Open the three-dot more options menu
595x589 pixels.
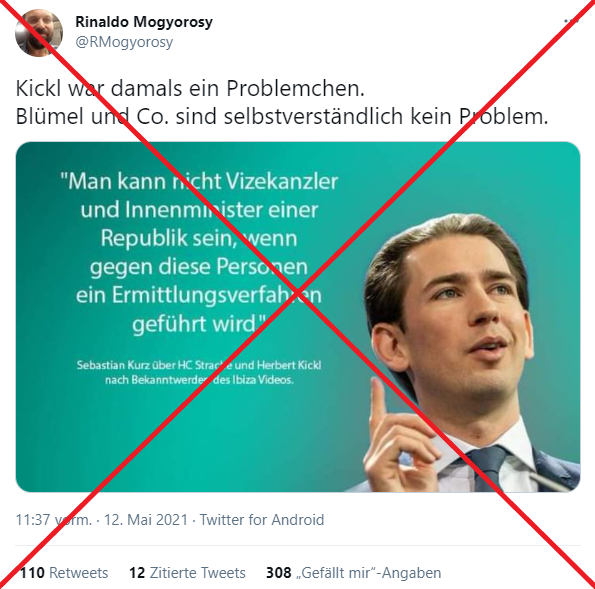[571, 21]
